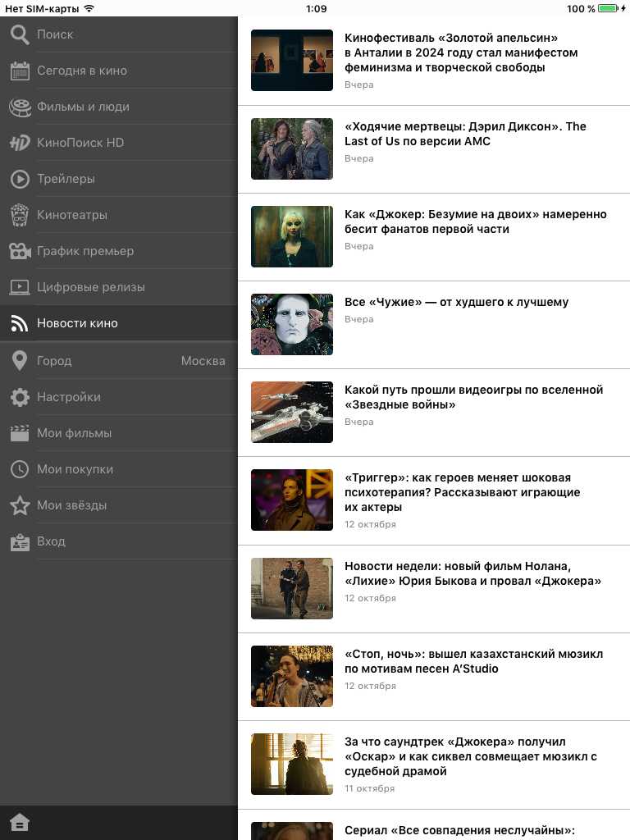630x840 pixels.
Task: Tap the screen icon for Цифровые релизы
Action: 20,287
